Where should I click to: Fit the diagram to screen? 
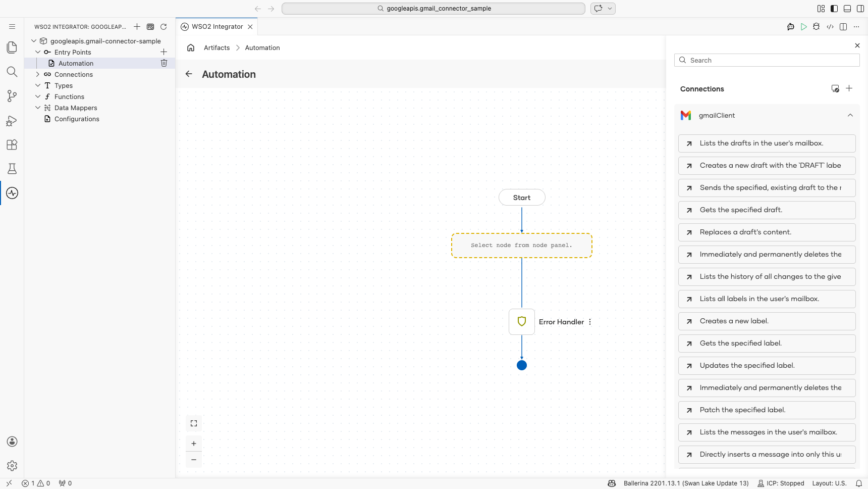(194, 423)
